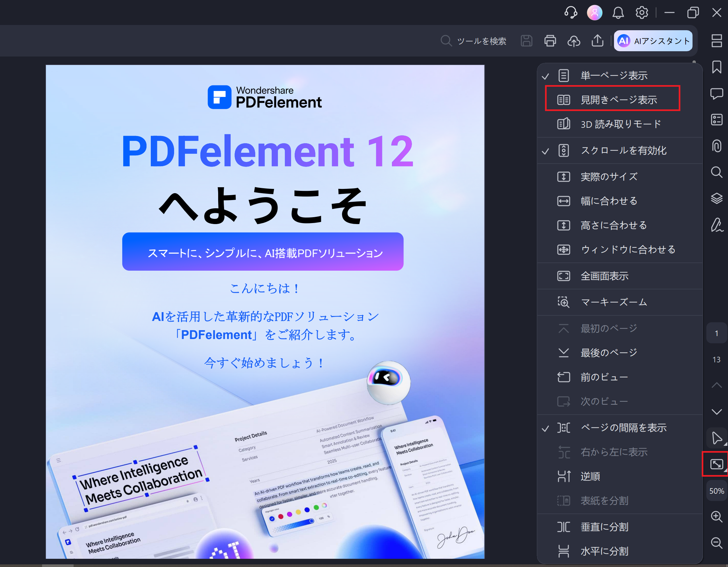
Task: Toggle ページの間隔を表示 option
Action: pyautogui.click(x=620, y=428)
